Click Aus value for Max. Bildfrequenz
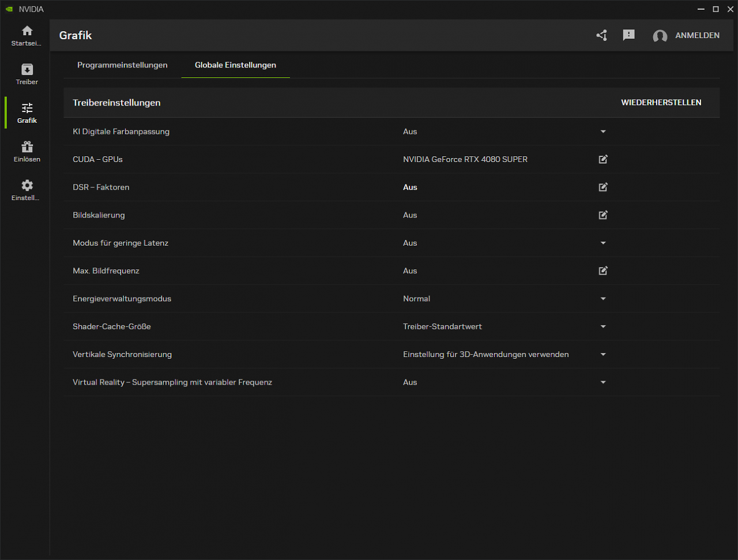Image resolution: width=738 pixels, height=560 pixels. [x=410, y=270]
